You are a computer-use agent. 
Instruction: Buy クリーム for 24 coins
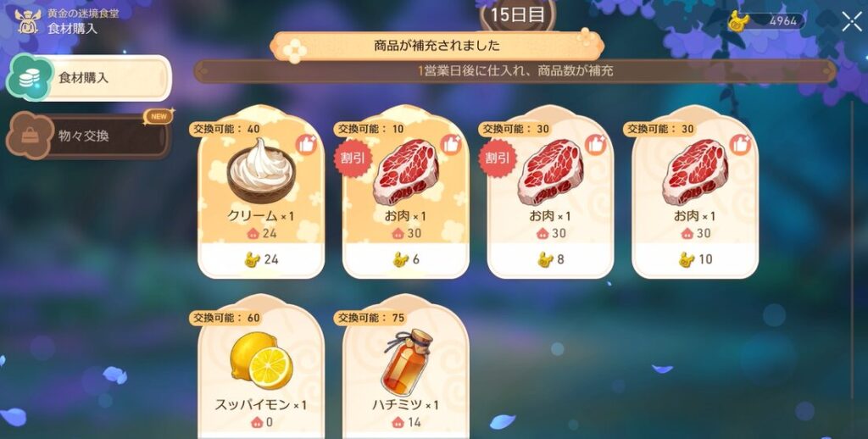point(261,259)
